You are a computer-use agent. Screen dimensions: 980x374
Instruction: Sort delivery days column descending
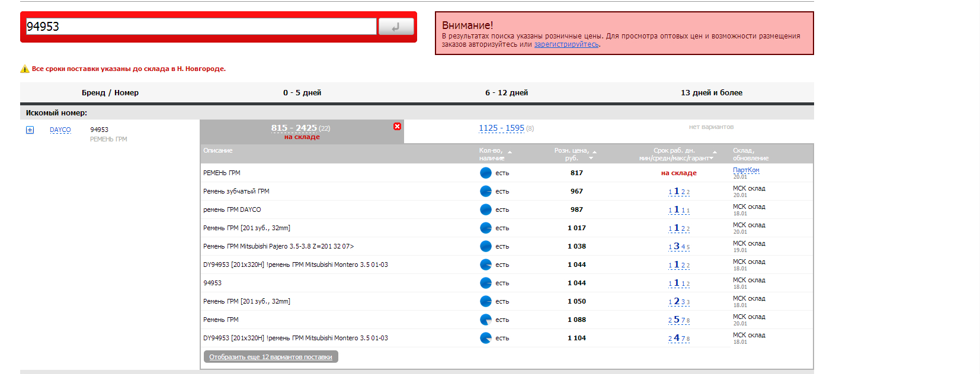click(711, 159)
